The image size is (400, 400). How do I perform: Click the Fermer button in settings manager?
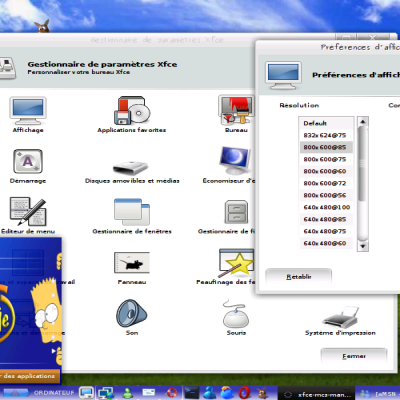(354, 356)
